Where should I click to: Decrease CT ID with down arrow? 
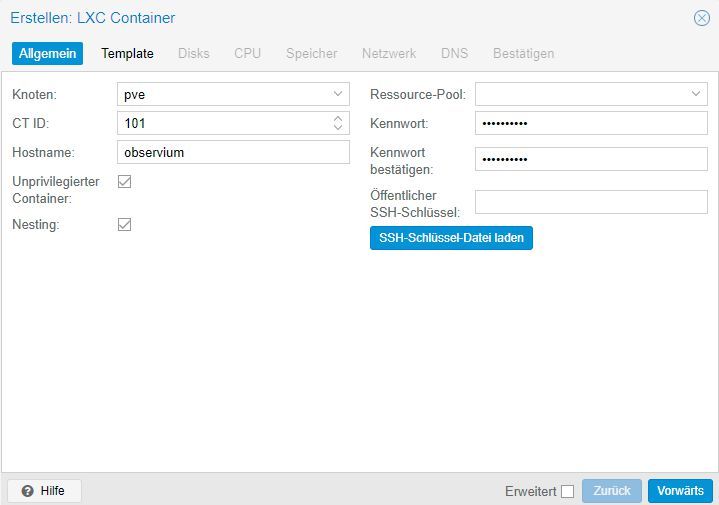338,128
